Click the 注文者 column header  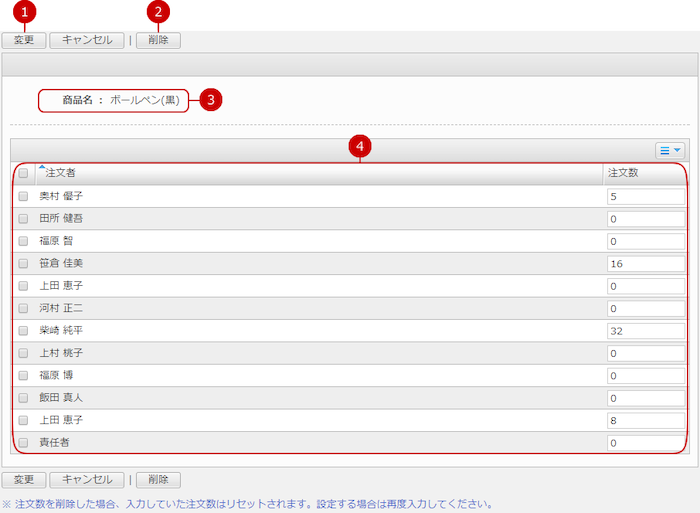coord(61,174)
